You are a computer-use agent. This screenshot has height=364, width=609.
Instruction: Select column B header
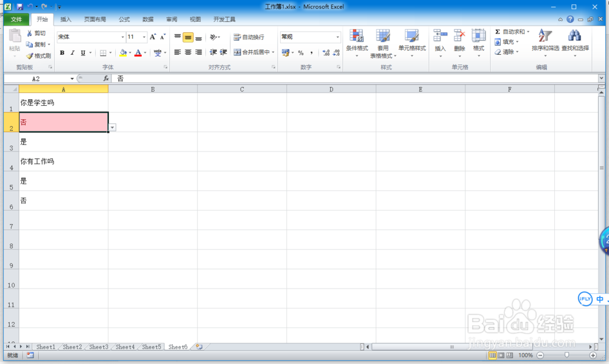coord(153,89)
